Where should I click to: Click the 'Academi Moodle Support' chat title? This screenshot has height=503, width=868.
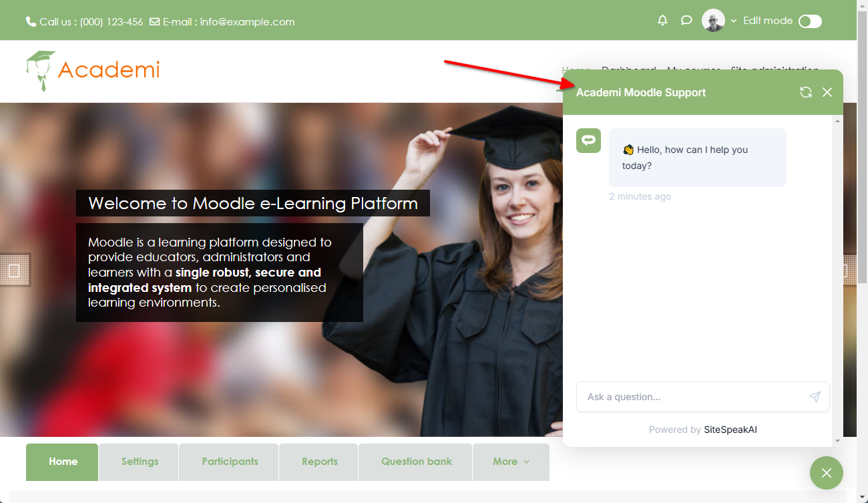pos(641,92)
